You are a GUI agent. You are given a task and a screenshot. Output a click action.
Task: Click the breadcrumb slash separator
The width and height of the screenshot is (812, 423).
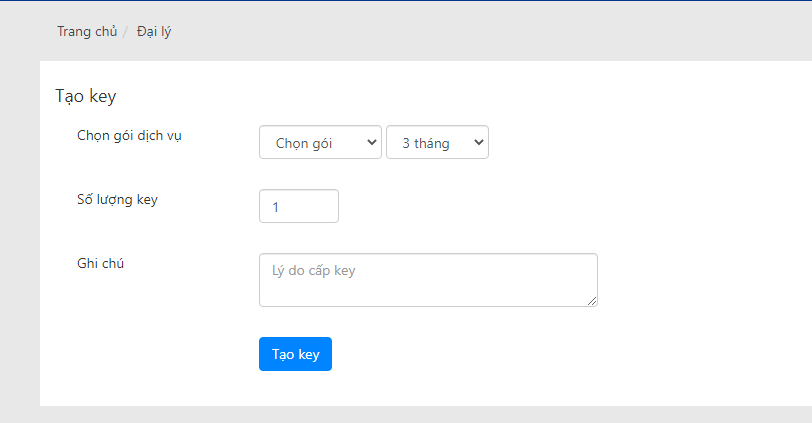point(125,32)
